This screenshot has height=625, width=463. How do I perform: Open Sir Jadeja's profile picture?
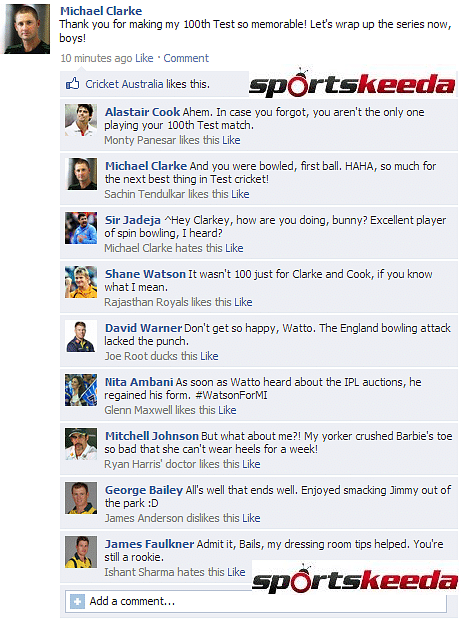[x=81, y=228]
